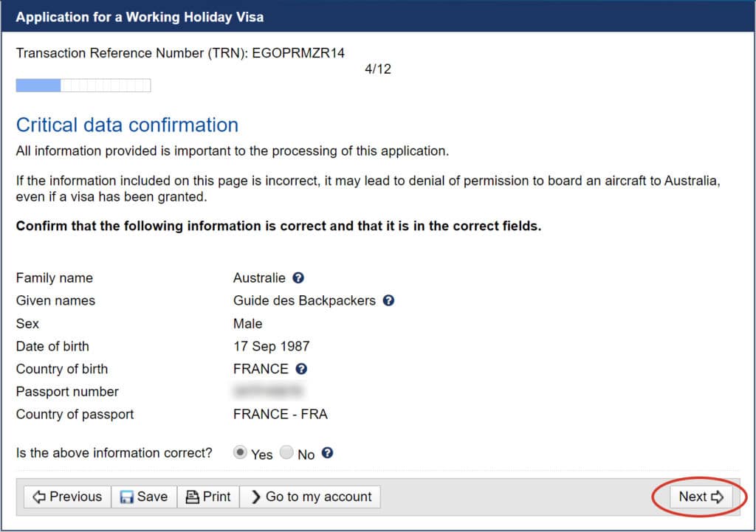Open help icon next to Yes/No question
This screenshot has height=532, width=756.
click(x=327, y=453)
